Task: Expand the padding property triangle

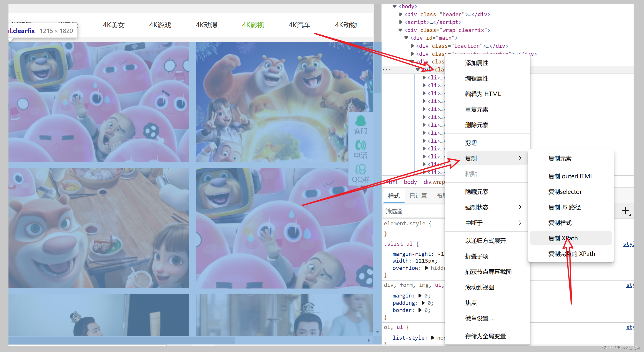Action: (423, 303)
